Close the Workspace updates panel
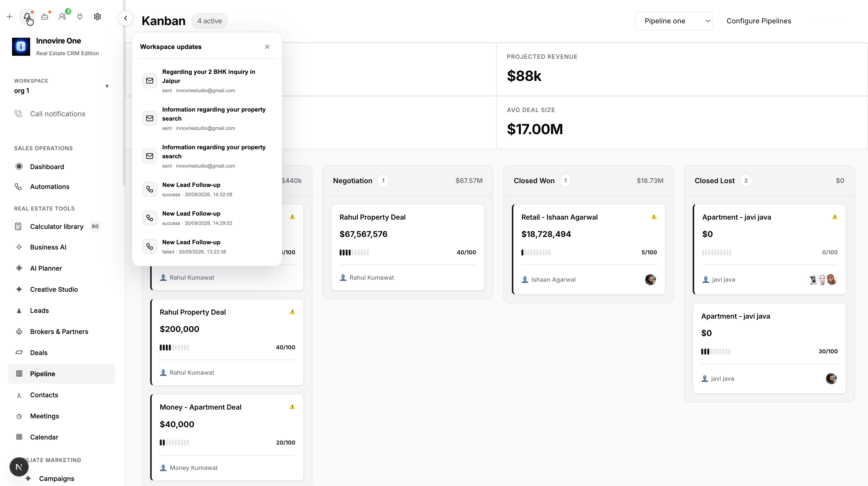This screenshot has width=868, height=486. click(267, 47)
